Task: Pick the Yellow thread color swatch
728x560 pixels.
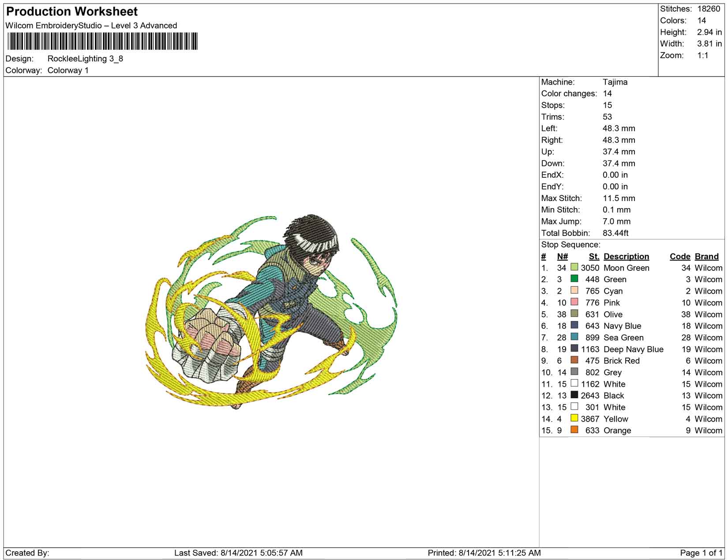Action: [574, 418]
